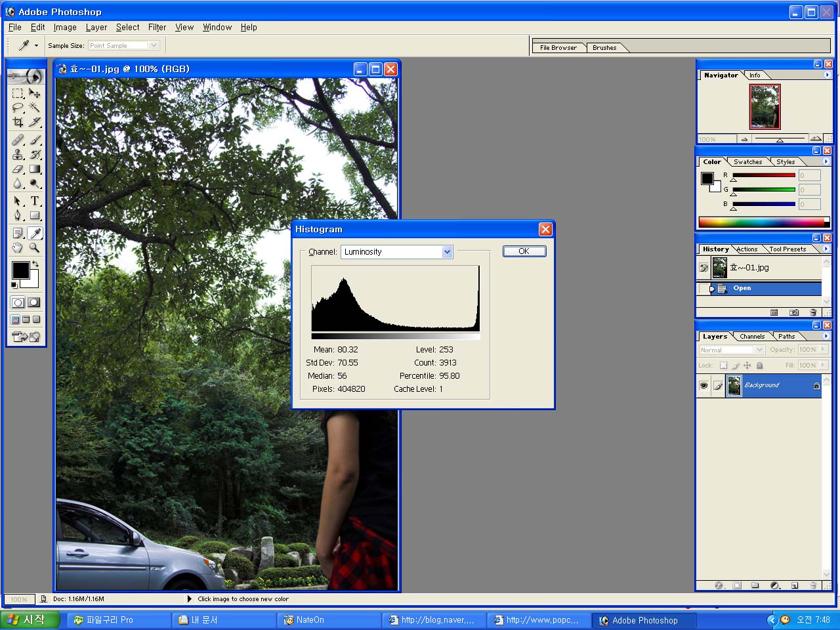The image size is (840, 630).
Task: Activate the Zoom magnifier tool
Action: point(35,247)
